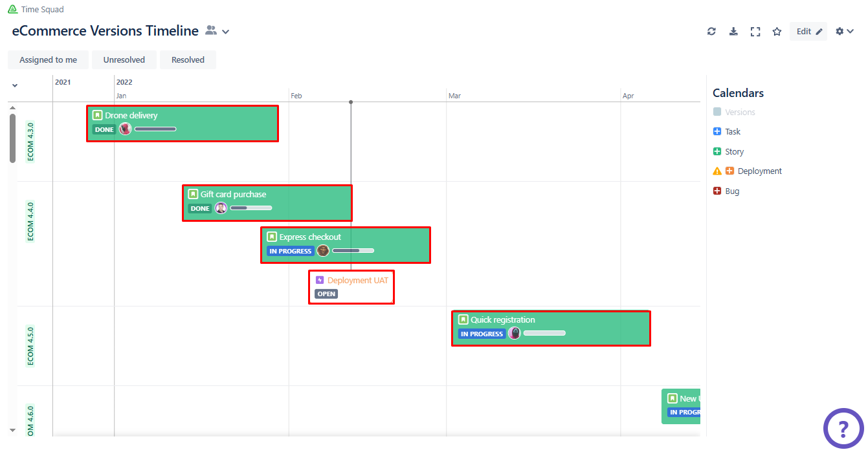Select the Unresolved filter
This screenshot has height=452, width=868.
coord(124,60)
